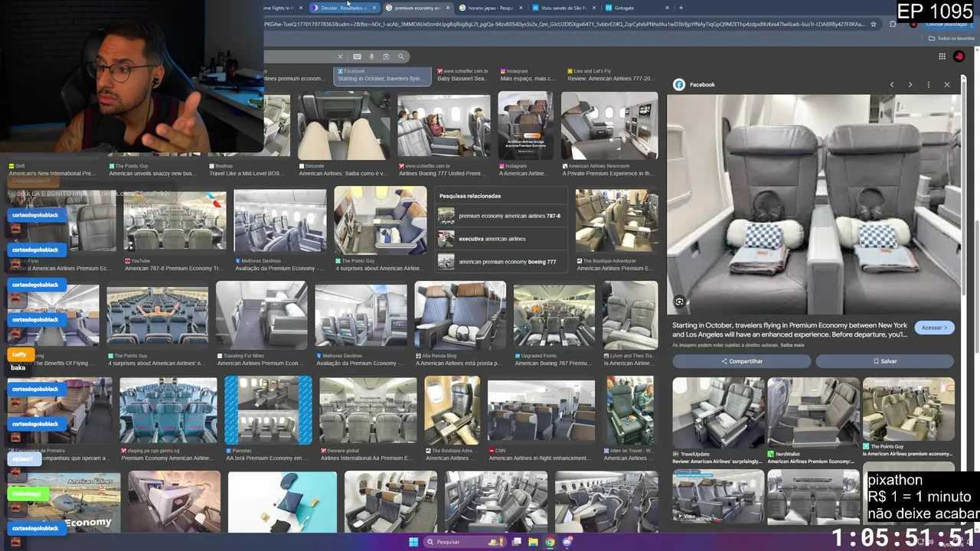The image size is (980, 551).
Task: Open The Points Guy '4 surprises about American Airlines' result
Action: [x=380, y=221]
